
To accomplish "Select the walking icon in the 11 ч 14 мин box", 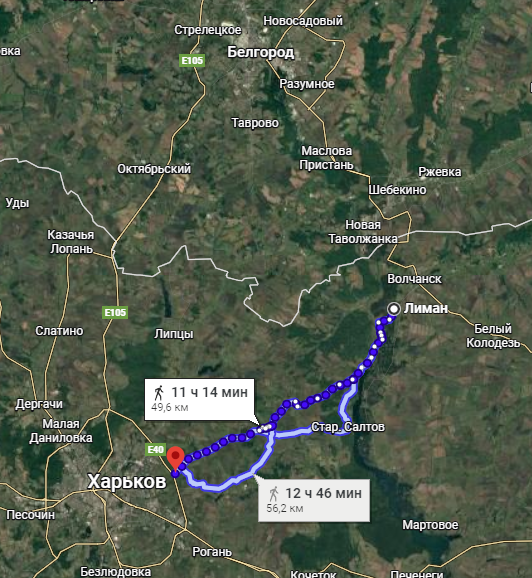I will pyautogui.click(x=159, y=393).
